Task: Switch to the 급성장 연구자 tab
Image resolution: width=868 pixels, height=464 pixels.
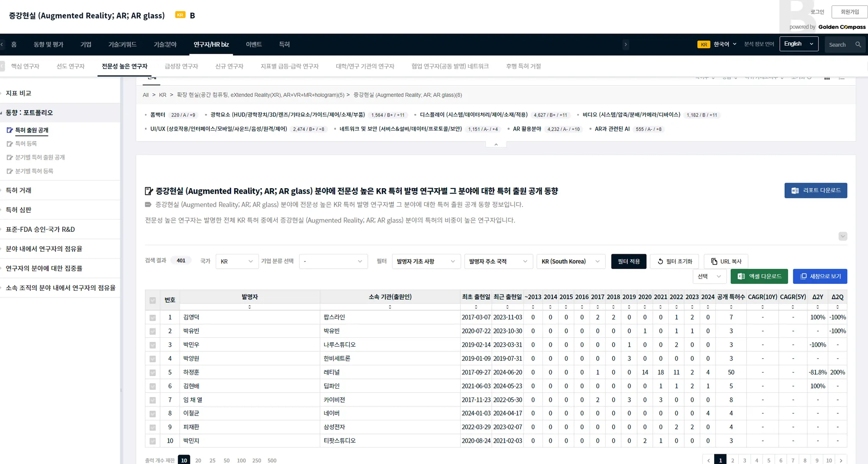Action: (x=181, y=67)
